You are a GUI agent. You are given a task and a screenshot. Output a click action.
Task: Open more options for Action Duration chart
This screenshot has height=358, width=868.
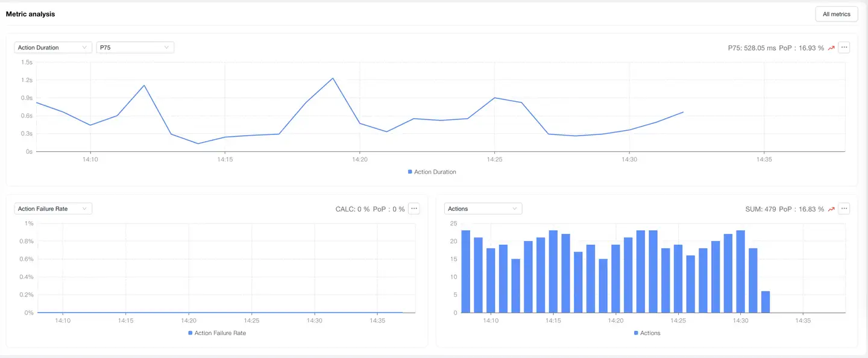point(844,48)
